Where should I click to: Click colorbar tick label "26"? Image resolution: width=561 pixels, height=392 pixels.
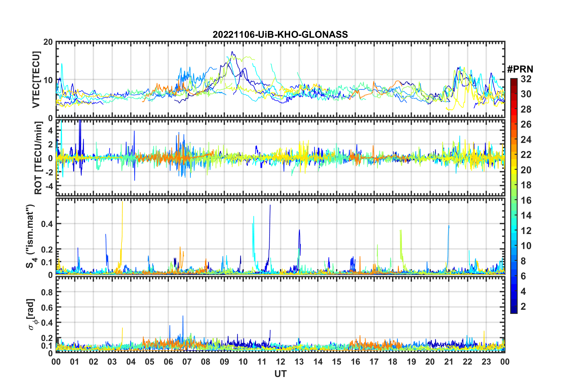pyautogui.click(x=526, y=124)
